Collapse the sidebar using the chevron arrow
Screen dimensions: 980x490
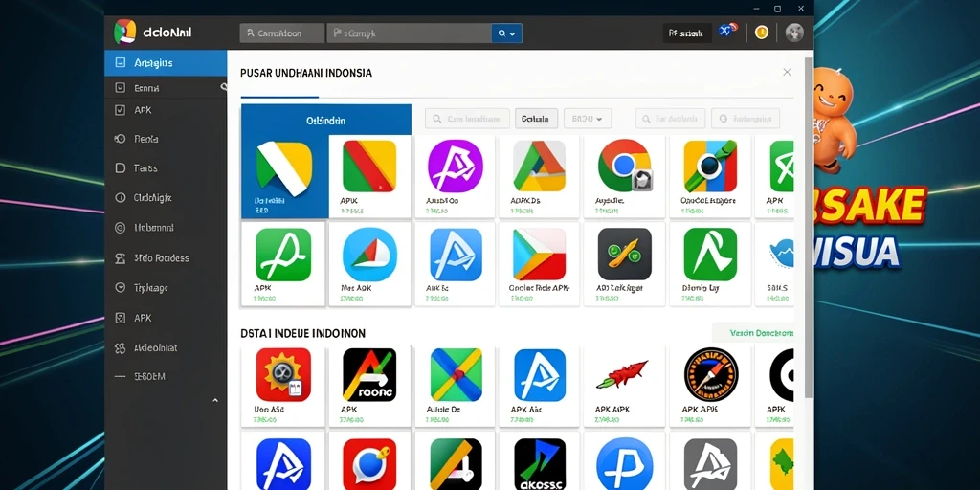(215, 400)
